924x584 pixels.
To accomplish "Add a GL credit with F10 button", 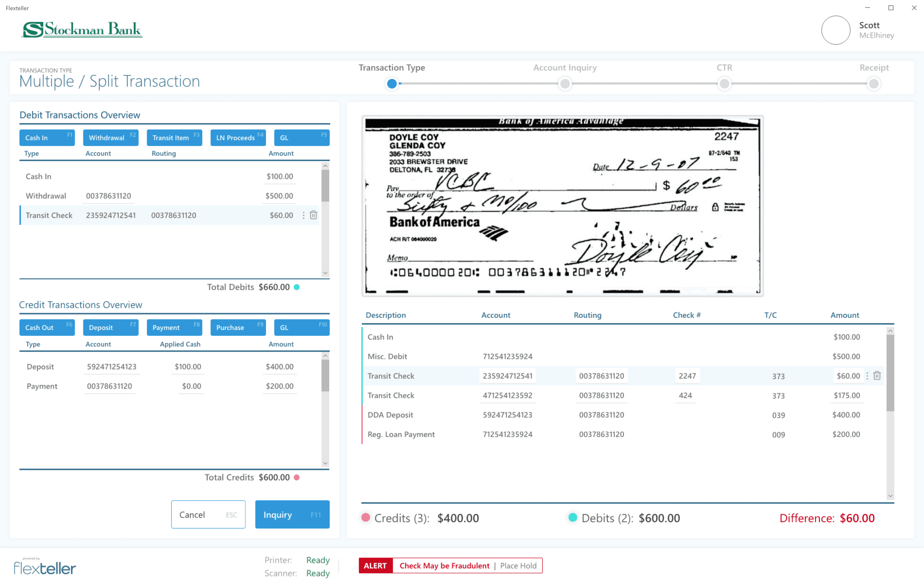I will [x=301, y=327].
